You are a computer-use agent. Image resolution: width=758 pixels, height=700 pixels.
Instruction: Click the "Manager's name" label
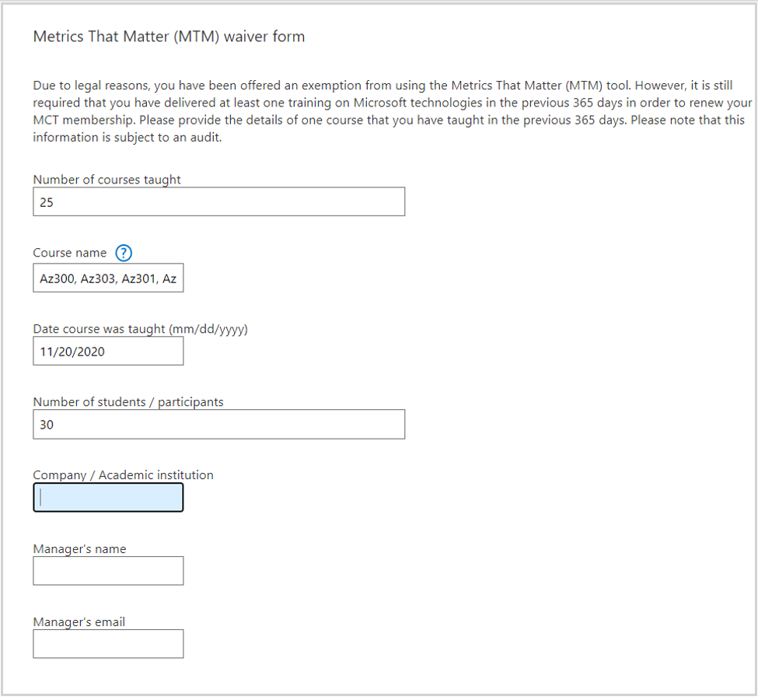pos(80,549)
